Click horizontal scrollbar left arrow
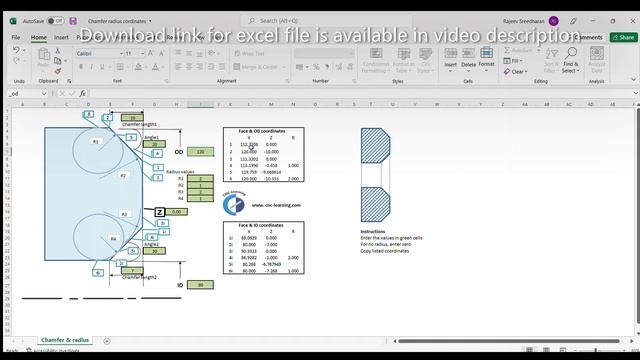 [x=395, y=341]
